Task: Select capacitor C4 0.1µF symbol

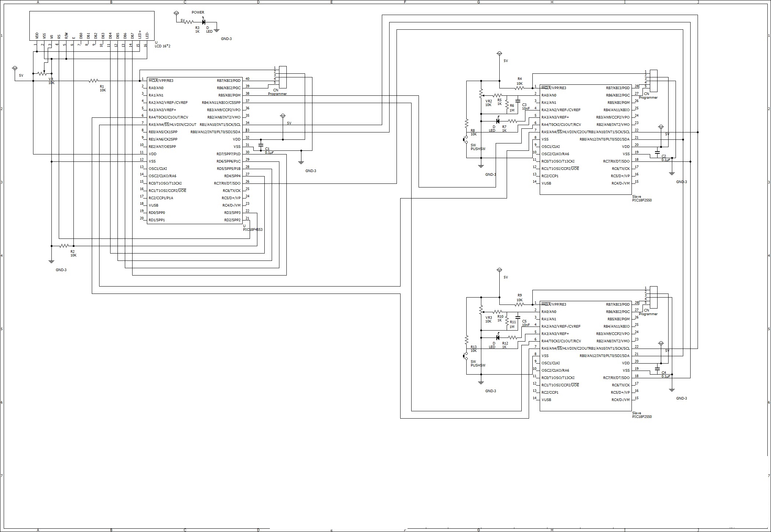Action: 657,369
